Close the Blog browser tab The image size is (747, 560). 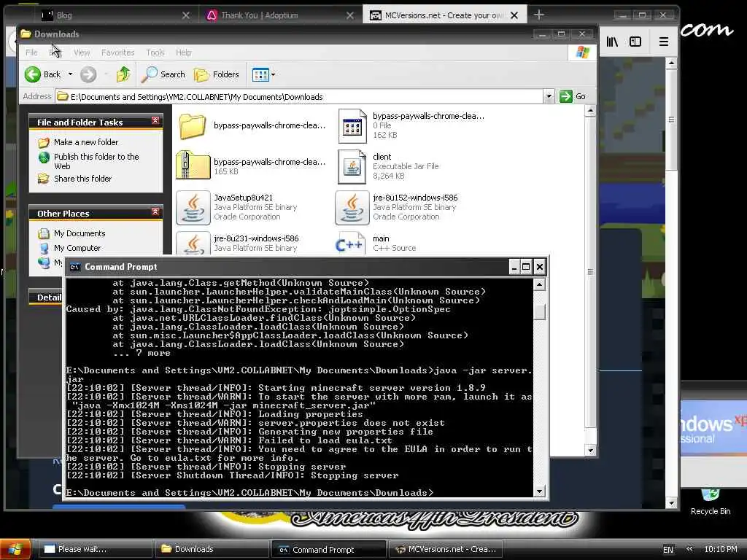(186, 16)
